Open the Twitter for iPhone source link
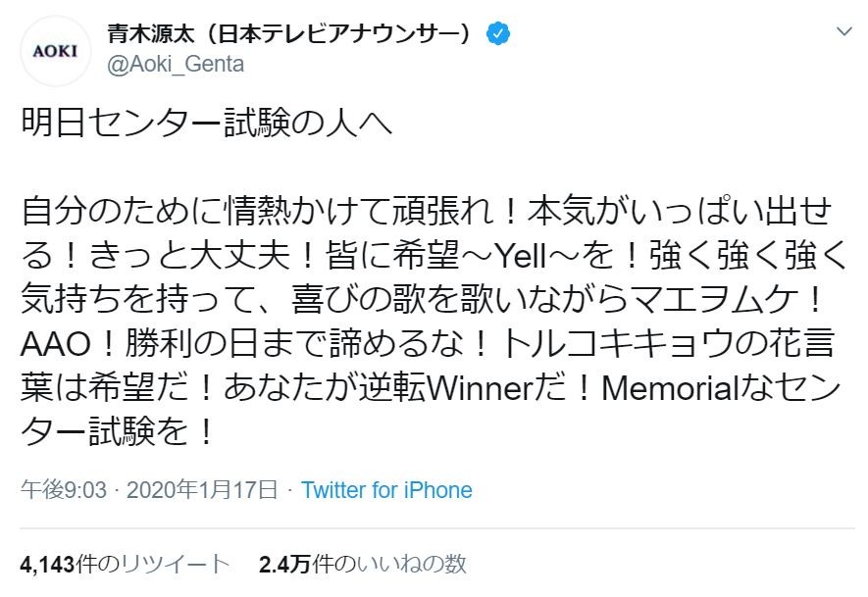This screenshot has width=868, height=597. click(386, 490)
